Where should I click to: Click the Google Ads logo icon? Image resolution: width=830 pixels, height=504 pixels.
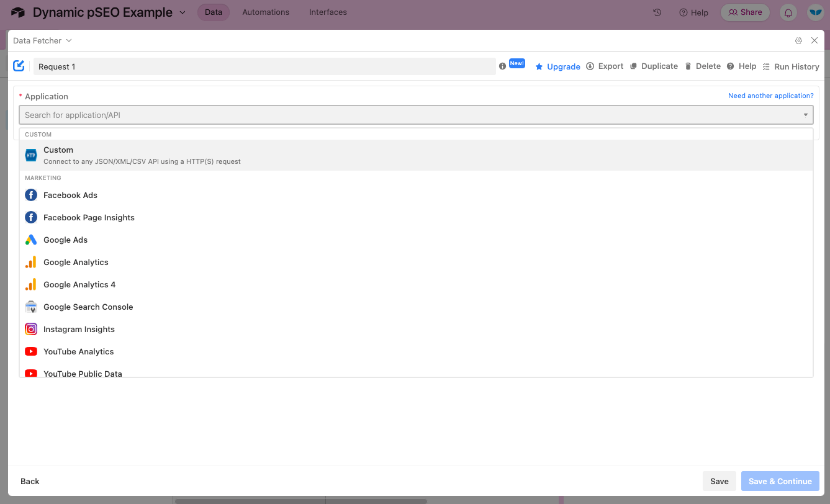[31, 240]
